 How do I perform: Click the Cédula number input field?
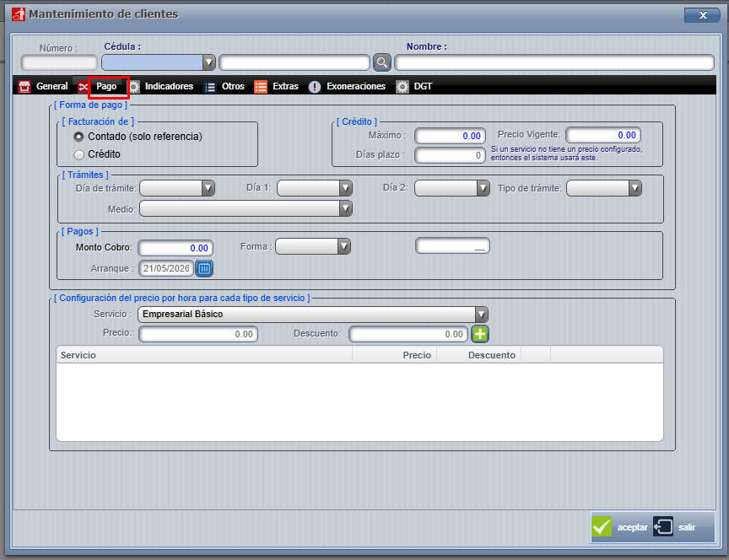pos(294,62)
